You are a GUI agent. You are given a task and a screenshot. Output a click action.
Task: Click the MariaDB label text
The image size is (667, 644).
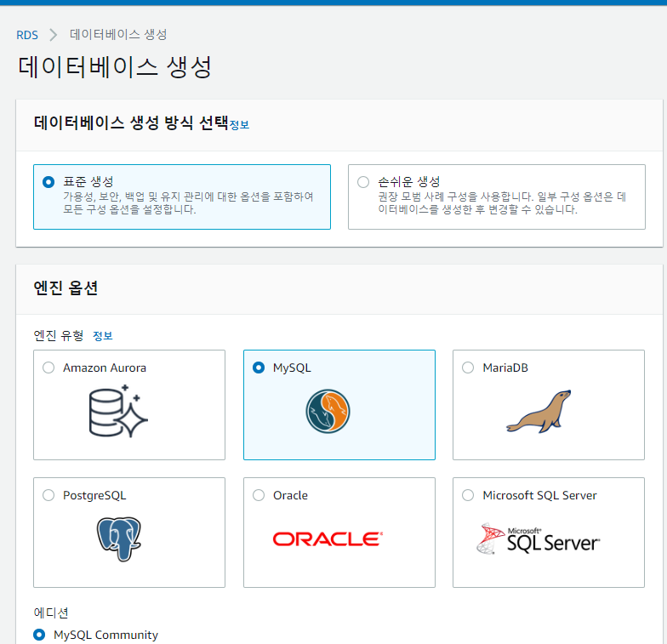pyautogui.click(x=505, y=368)
